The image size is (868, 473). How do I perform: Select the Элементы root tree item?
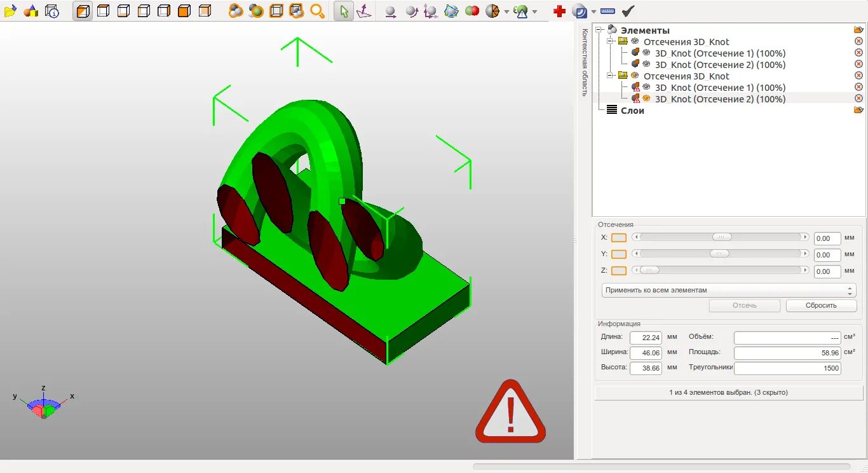click(x=645, y=31)
